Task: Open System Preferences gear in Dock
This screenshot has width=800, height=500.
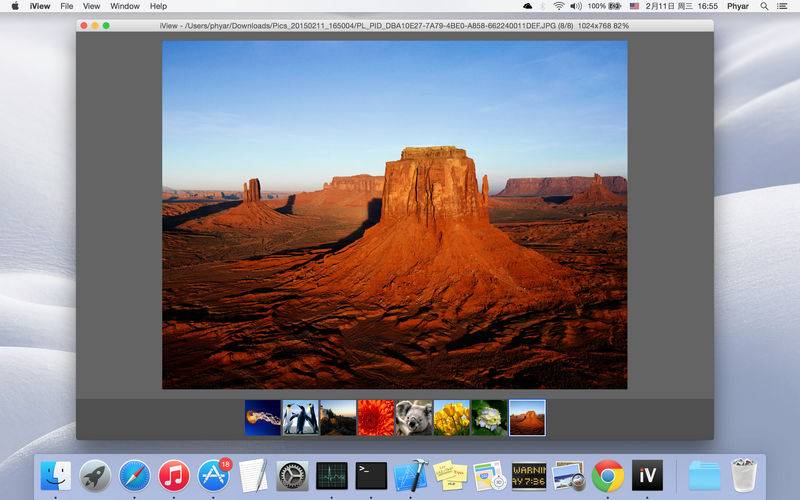Action: point(292,476)
